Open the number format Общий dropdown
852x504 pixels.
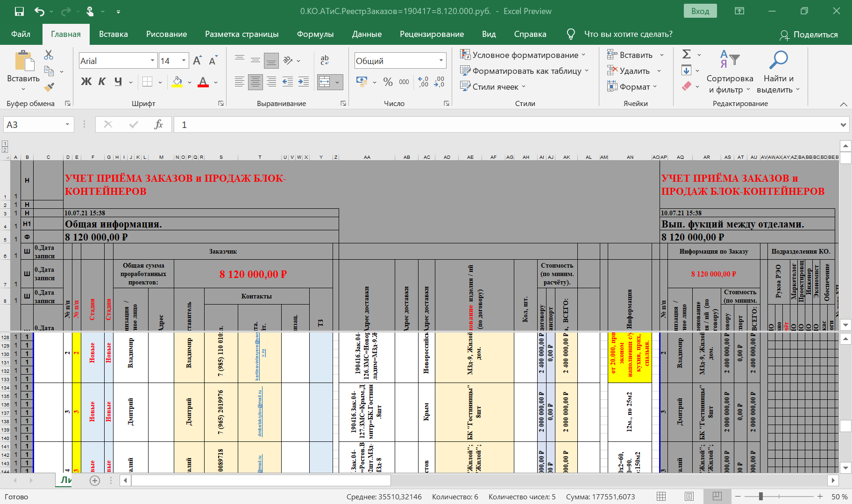pos(441,61)
